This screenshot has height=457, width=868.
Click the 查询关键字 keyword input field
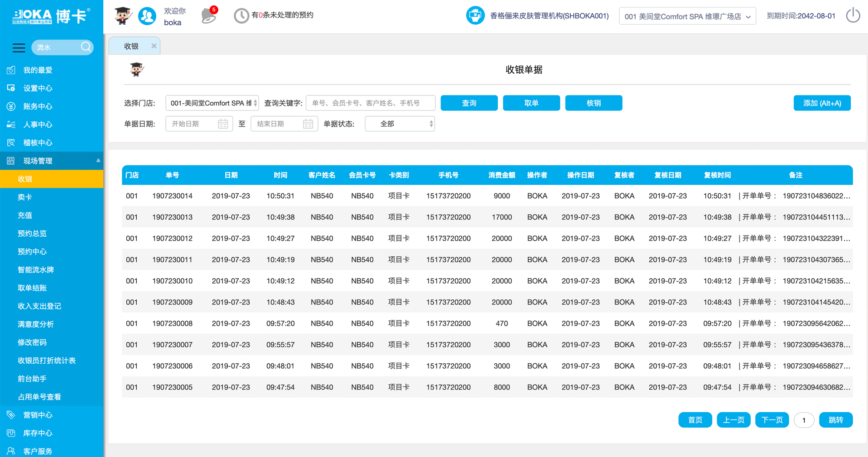370,103
